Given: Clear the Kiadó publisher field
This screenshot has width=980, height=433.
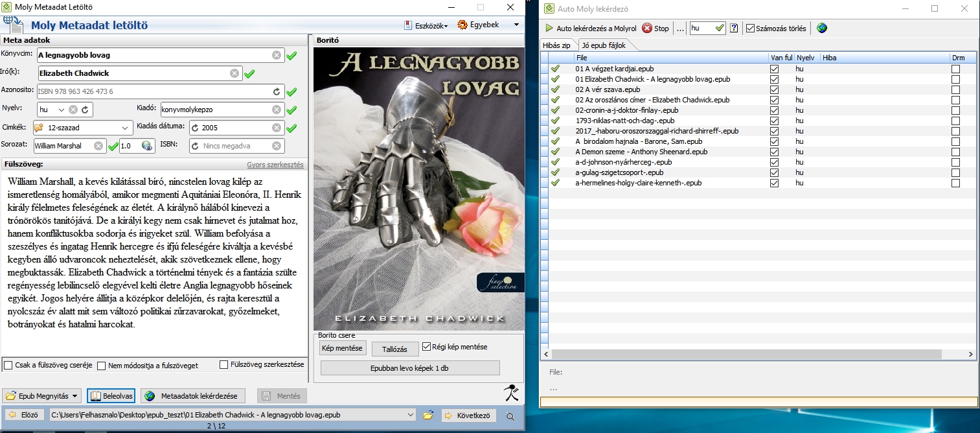Looking at the screenshot, I should point(277,110).
